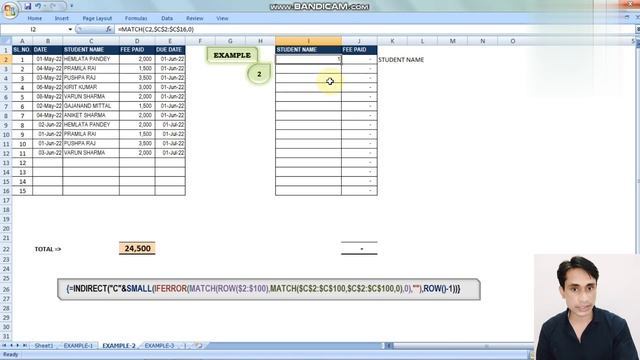Click the previous-sheet navigation arrow
Screen dimensions: 640x360
pyautogui.click(x=11, y=346)
